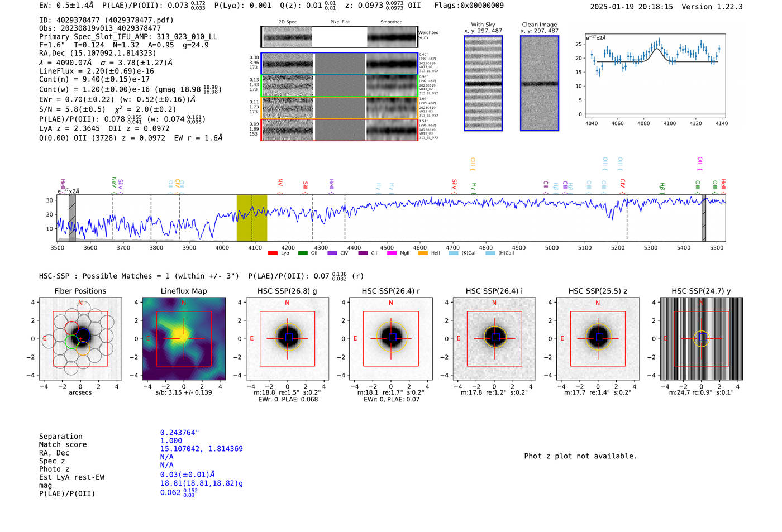
Task: Select the blue-bordered 2D spectrum row
Action: [x=340, y=64]
